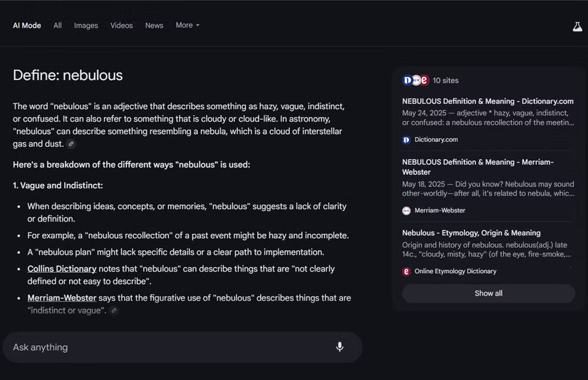Screen dimensions: 588x380
Task: Open the Merriam-Webster inline link
Action: click(62, 298)
